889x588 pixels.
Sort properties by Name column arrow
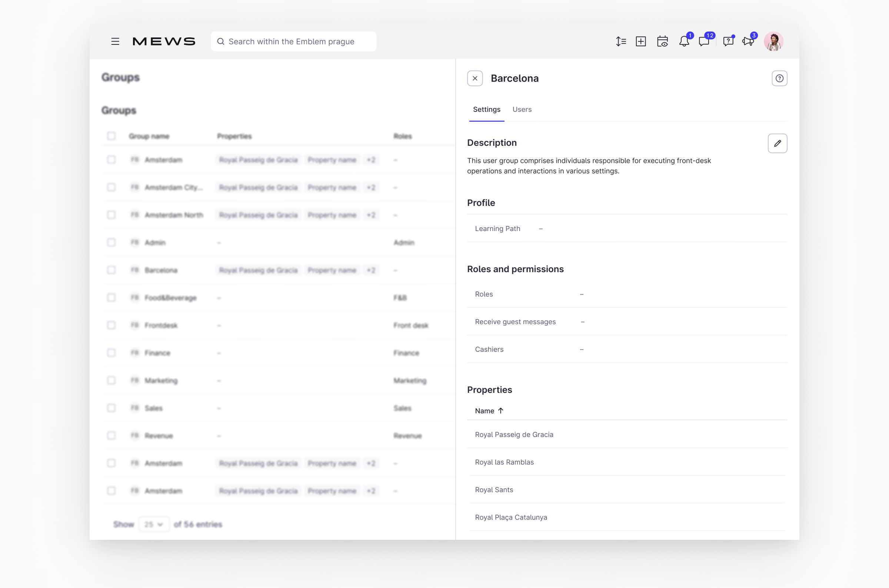500,411
